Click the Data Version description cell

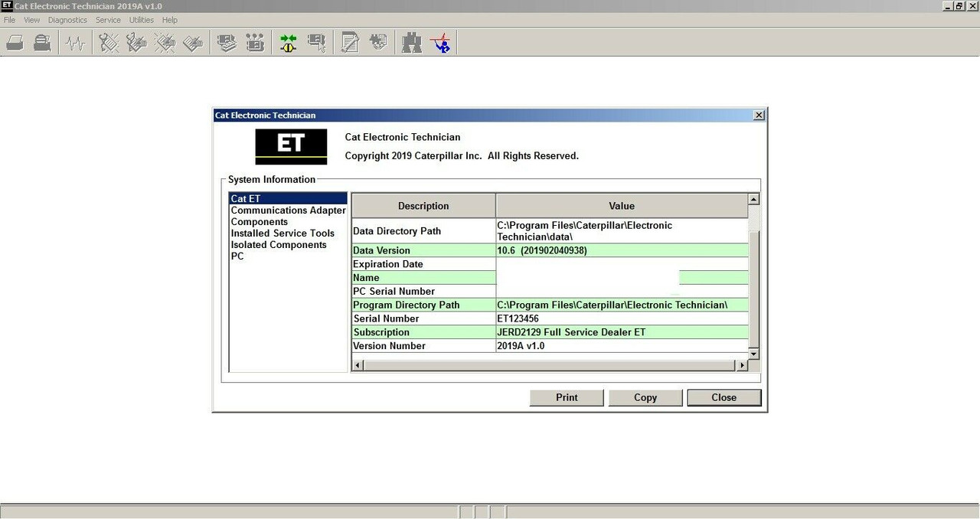click(423, 250)
